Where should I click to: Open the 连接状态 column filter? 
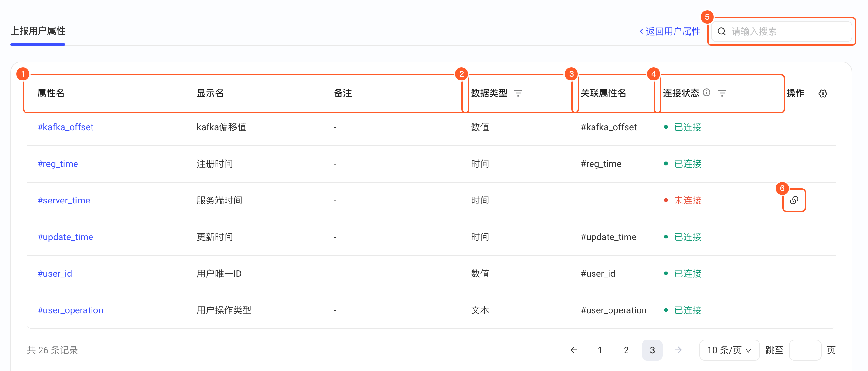click(722, 93)
